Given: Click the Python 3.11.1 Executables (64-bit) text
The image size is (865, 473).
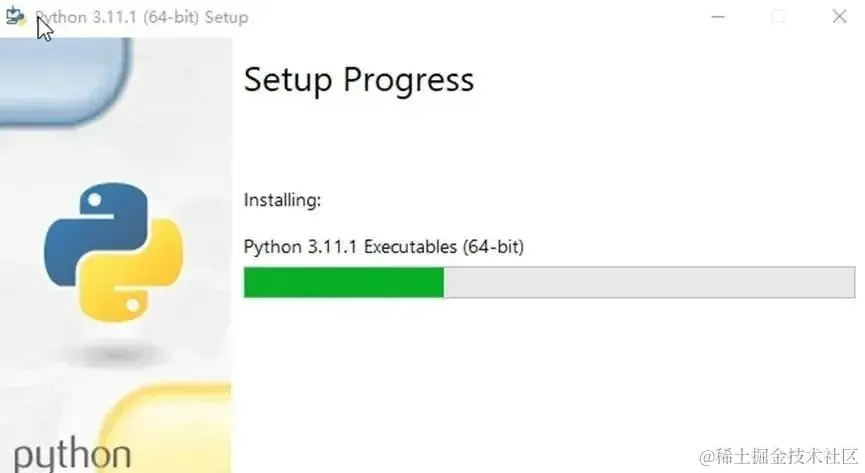Looking at the screenshot, I should coord(384,247).
